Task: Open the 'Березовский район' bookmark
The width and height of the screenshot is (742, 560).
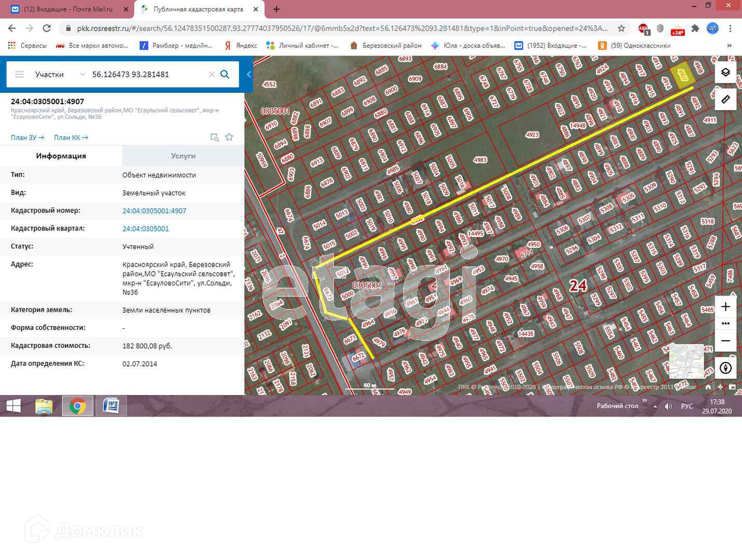Action: pyautogui.click(x=386, y=46)
